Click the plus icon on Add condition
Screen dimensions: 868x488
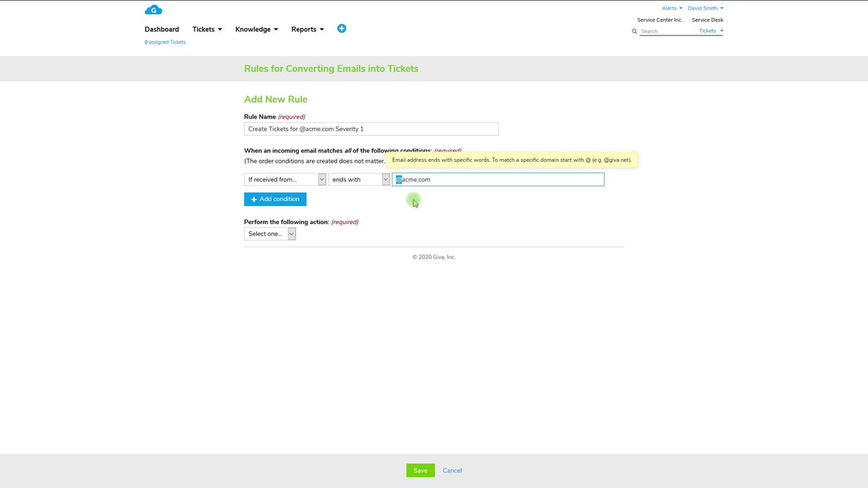[254, 199]
